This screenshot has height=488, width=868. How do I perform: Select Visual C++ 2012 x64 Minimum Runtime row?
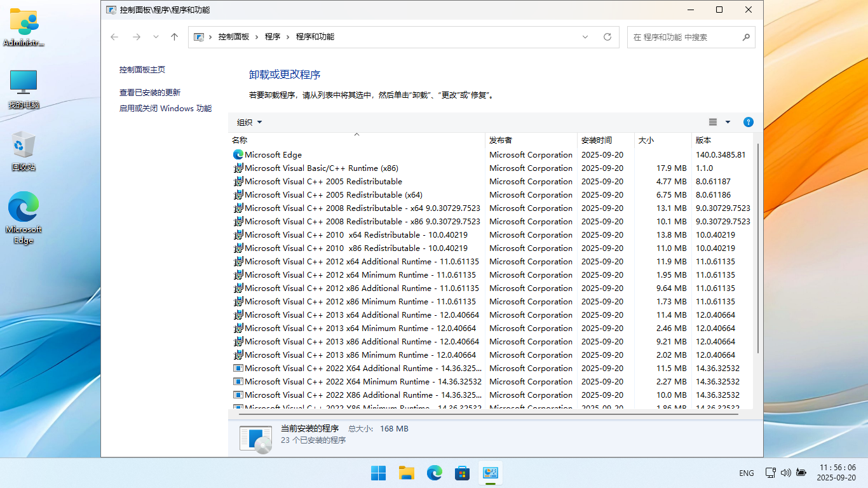(491, 274)
